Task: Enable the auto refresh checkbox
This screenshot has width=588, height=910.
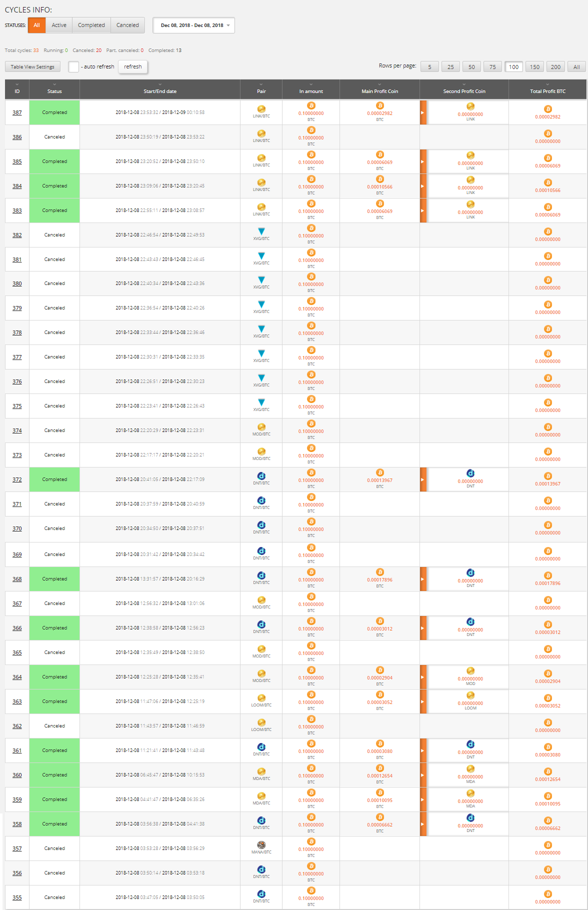Action: pyautogui.click(x=73, y=67)
